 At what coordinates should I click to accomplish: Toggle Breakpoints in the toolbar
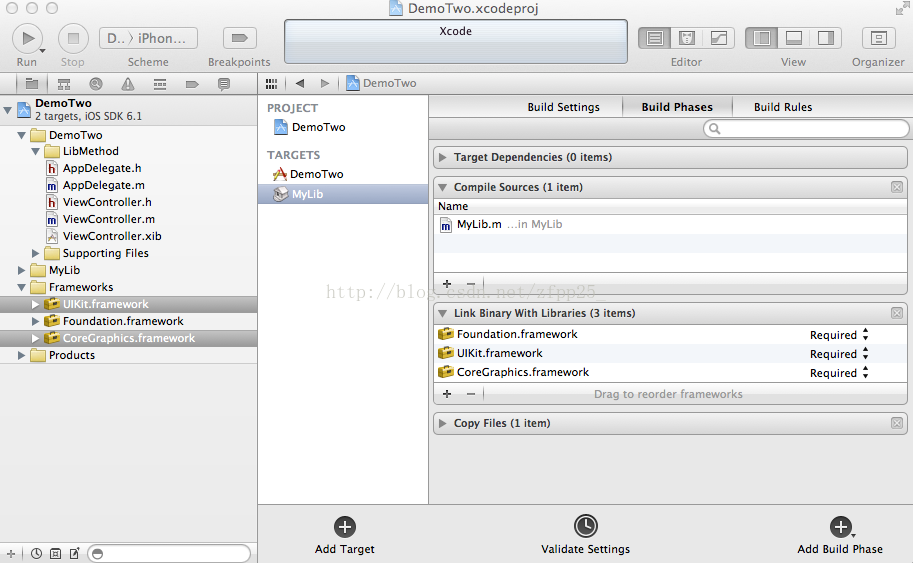tap(239, 38)
